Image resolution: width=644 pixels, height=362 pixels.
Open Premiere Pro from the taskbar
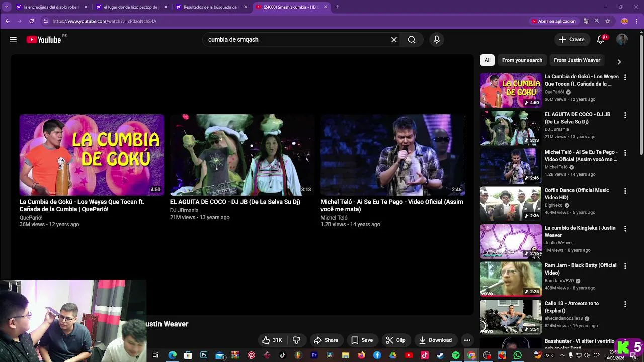(x=314, y=355)
